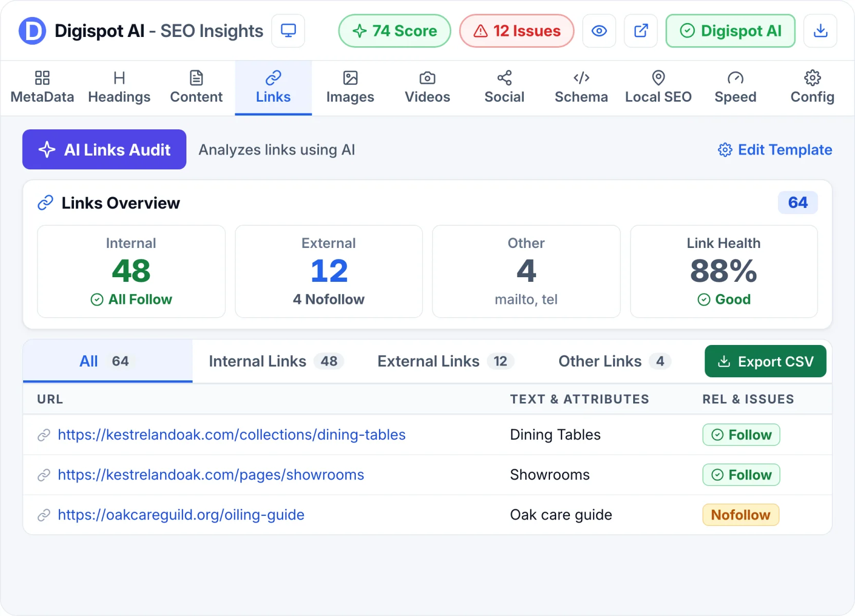Click the 64 total links badge
Viewport: 855px width, 616px height.
pos(797,203)
